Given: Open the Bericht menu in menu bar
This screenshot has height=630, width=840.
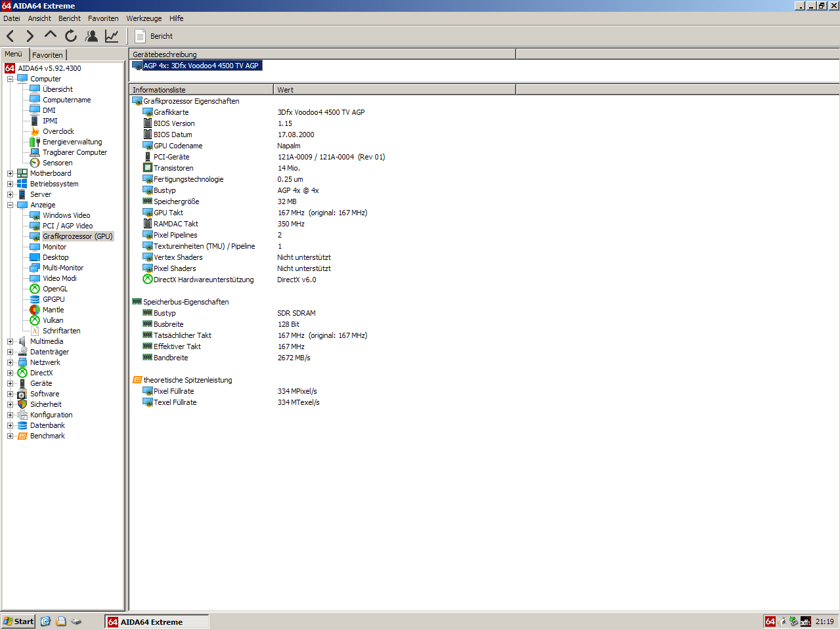Looking at the screenshot, I should pyautogui.click(x=70, y=18).
